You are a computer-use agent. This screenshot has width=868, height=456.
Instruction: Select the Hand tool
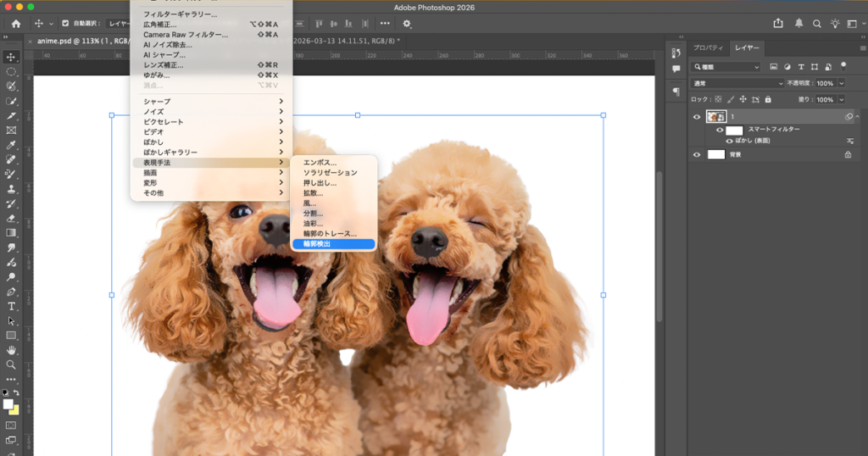pos(11,349)
